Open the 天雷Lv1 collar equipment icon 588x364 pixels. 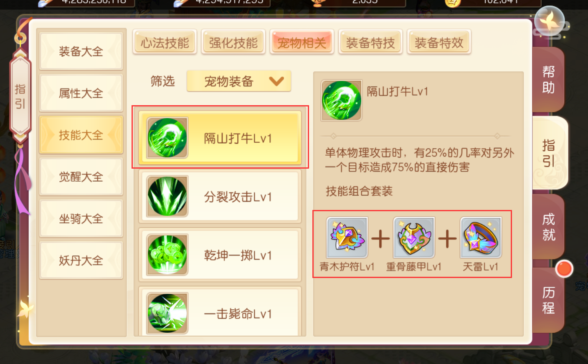481,238
